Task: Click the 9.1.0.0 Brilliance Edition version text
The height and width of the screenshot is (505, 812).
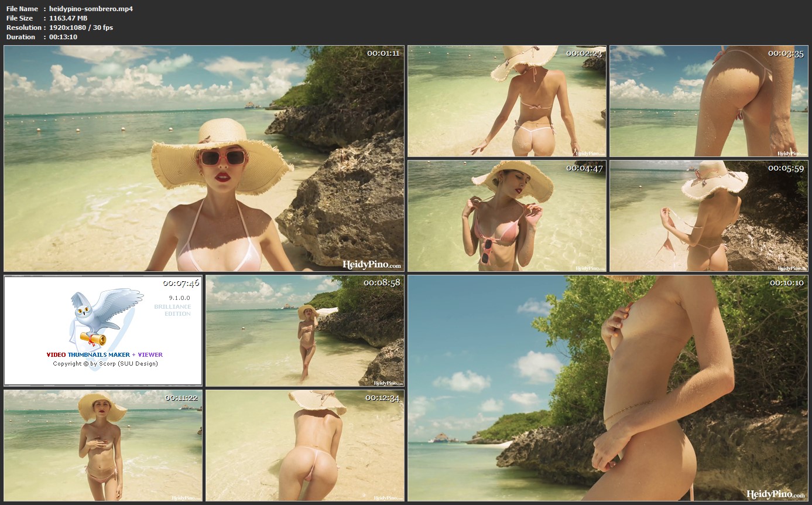Action: coord(173,306)
